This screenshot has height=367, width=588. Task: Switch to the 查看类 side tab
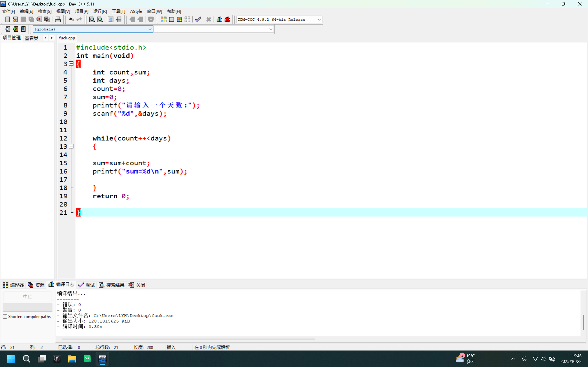32,38
